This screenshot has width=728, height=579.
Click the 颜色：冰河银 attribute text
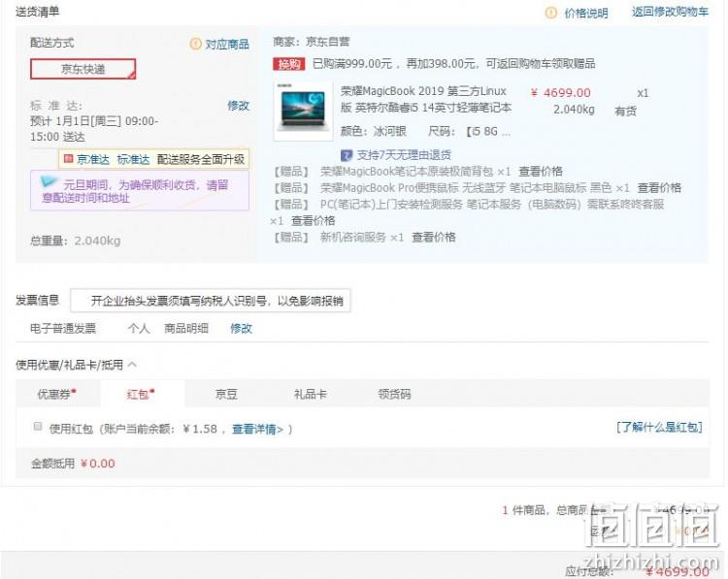(374, 131)
